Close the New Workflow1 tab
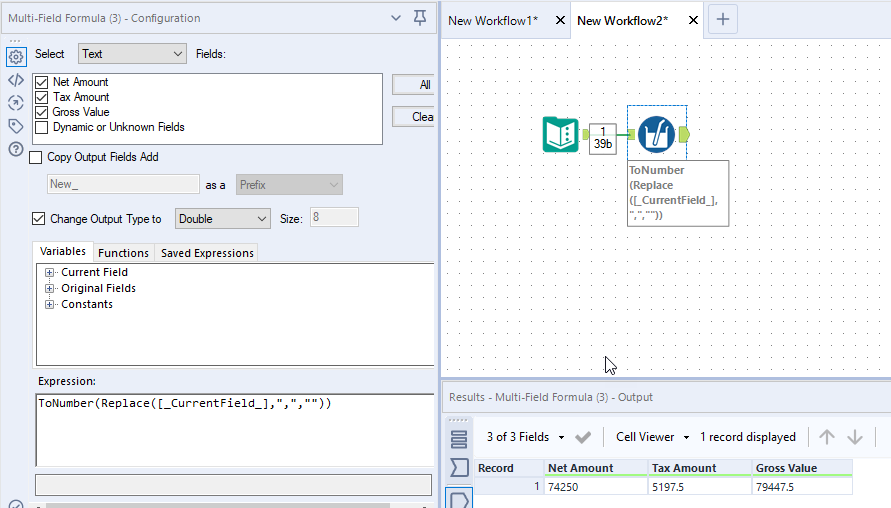This screenshot has height=508, width=891. pyautogui.click(x=560, y=20)
